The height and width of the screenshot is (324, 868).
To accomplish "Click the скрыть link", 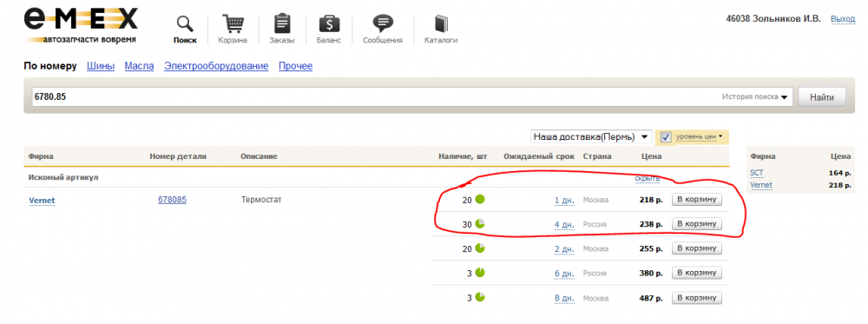I will [x=648, y=178].
